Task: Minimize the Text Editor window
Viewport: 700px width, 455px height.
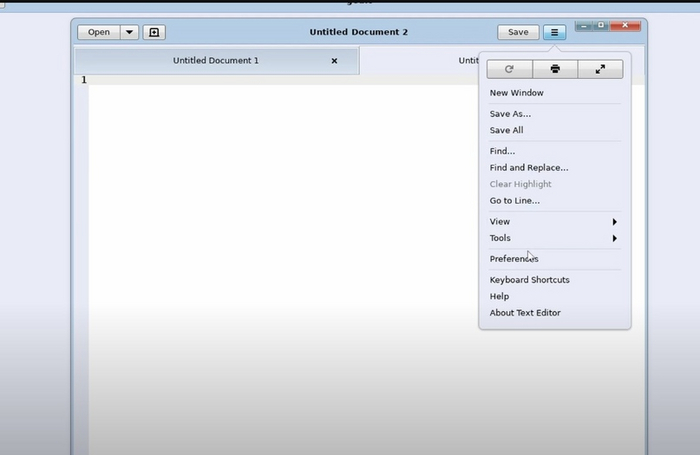Action: tap(583, 26)
